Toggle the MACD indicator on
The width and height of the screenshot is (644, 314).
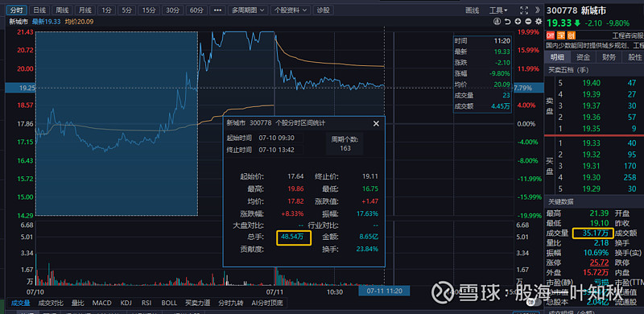[102, 303]
